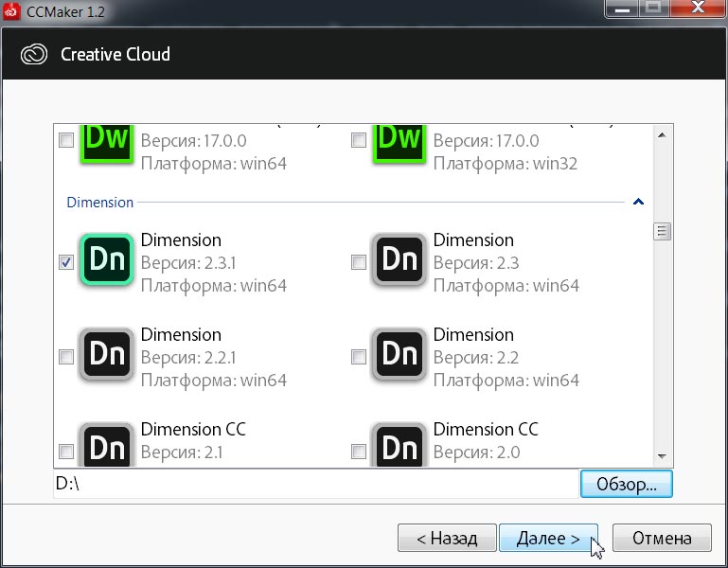Click Платформа: win64 under Dimension 2.2.1
The width and height of the screenshot is (728, 568).
[214, 381]
